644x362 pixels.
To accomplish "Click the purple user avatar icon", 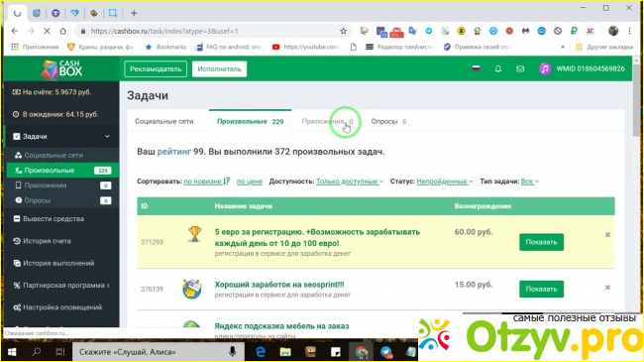I will point(545,68).
